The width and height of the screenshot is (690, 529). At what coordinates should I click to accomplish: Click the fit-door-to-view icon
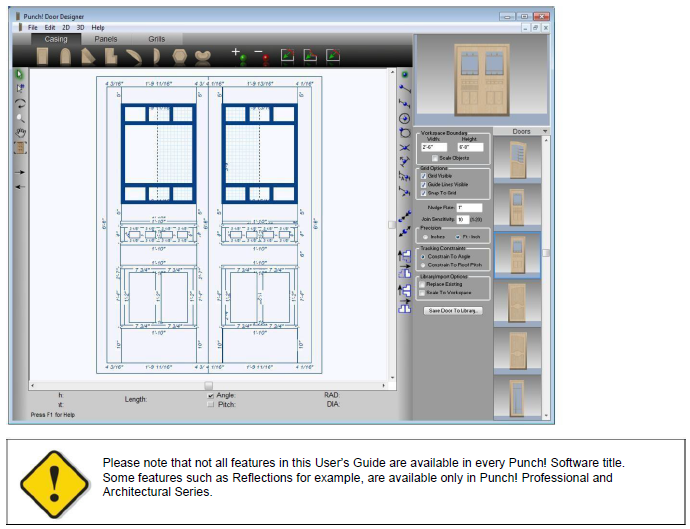point(21,148)
